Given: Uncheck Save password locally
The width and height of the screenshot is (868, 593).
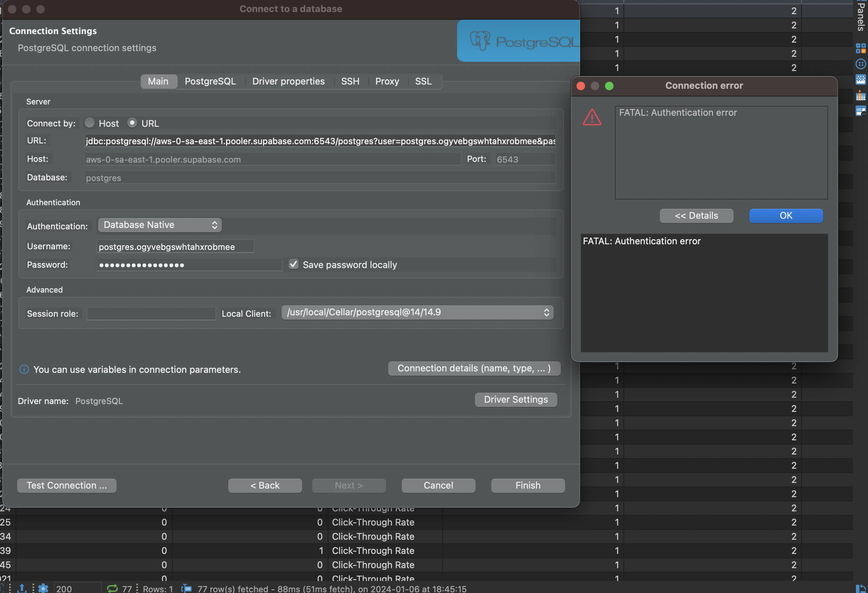Looking at the screenshot, I should [x=294, y=264].
